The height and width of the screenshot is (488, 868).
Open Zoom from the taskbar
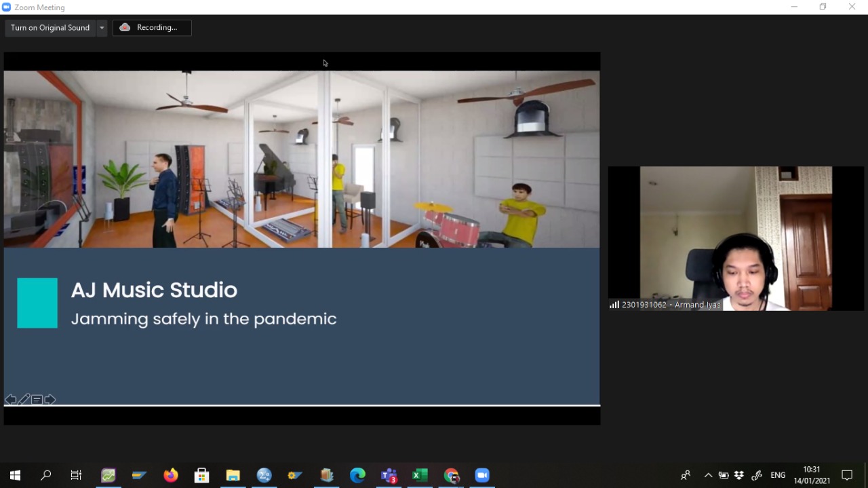482,475
